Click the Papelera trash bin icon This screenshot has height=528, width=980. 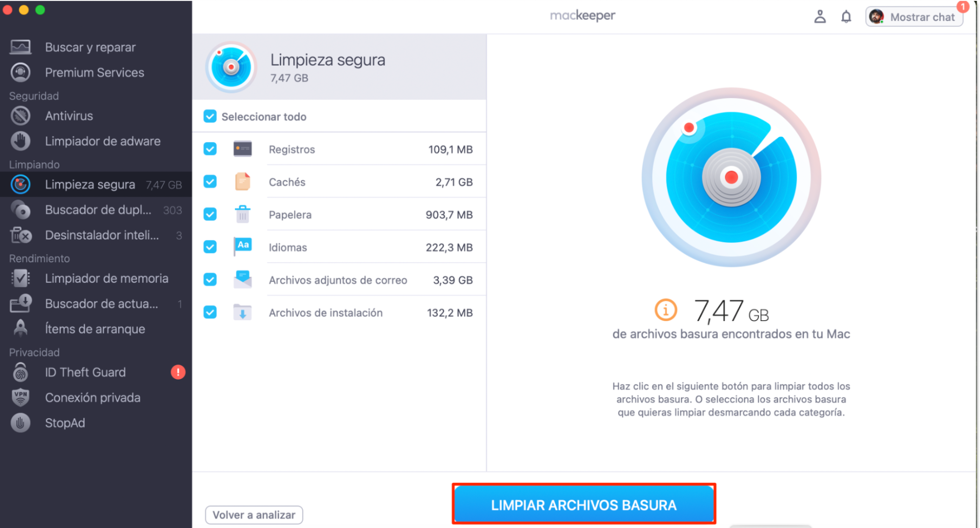(x=242, y=214)
